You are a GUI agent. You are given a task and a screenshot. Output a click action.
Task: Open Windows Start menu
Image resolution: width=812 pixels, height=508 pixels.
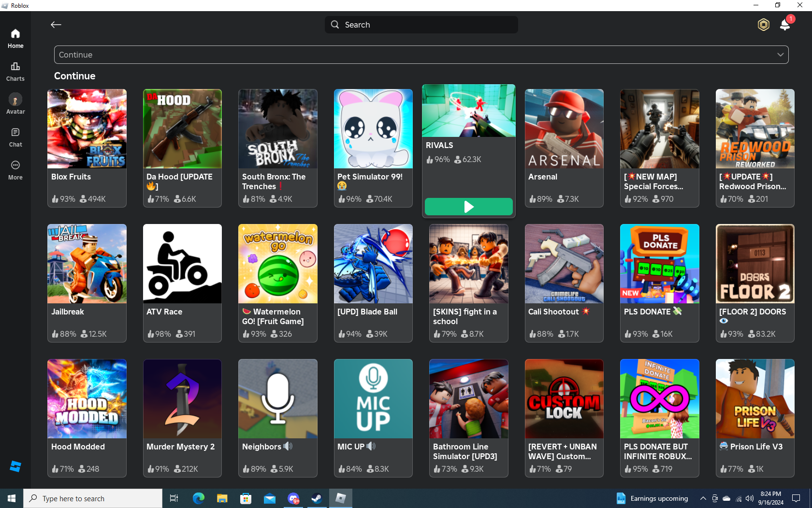point(12,498)
